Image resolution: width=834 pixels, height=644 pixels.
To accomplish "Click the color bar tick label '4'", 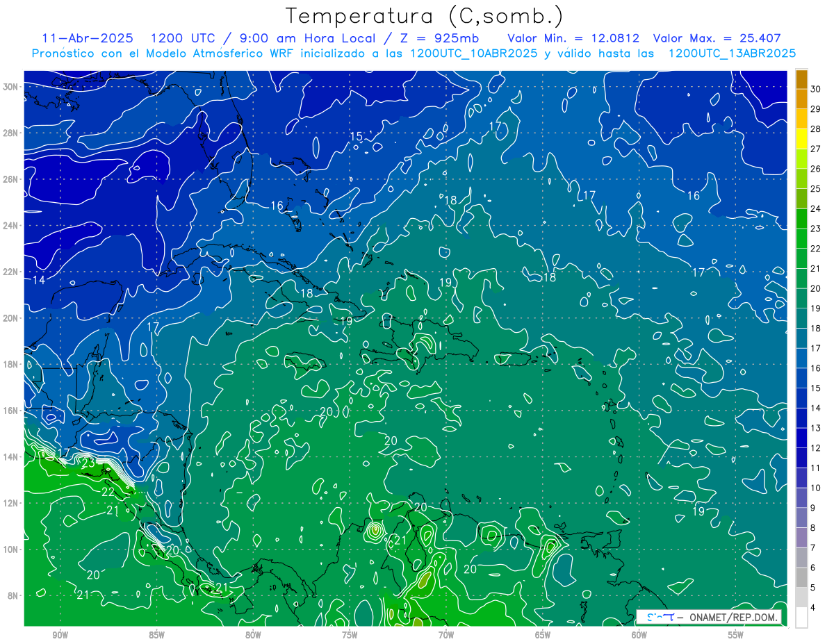I will (x=813, y=607).
